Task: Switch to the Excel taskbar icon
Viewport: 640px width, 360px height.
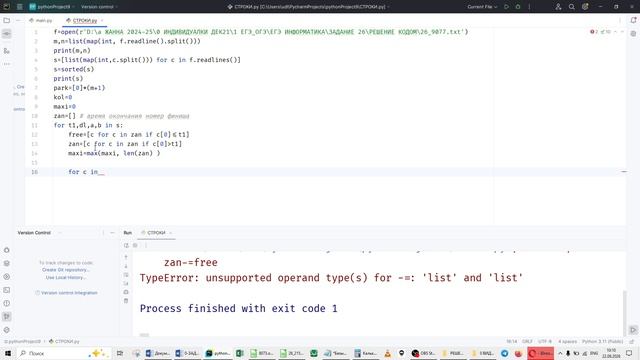Action: tap(240, 353)
